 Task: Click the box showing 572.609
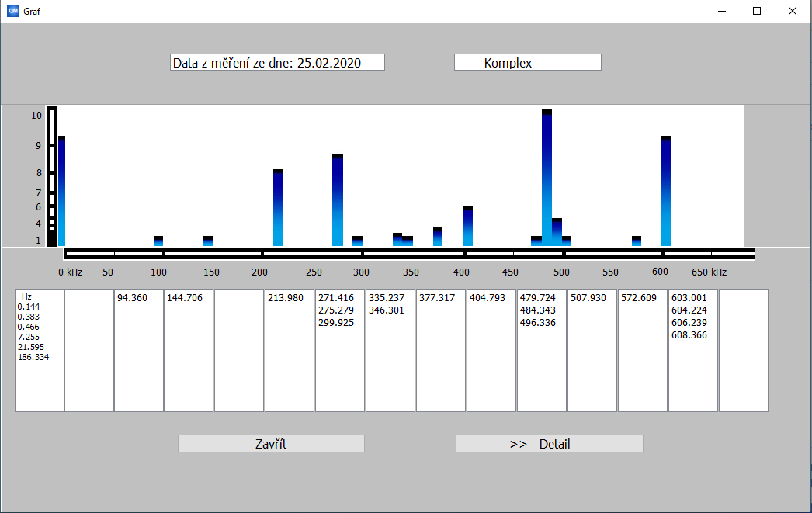pyautogui.click(x=642, y=350)
